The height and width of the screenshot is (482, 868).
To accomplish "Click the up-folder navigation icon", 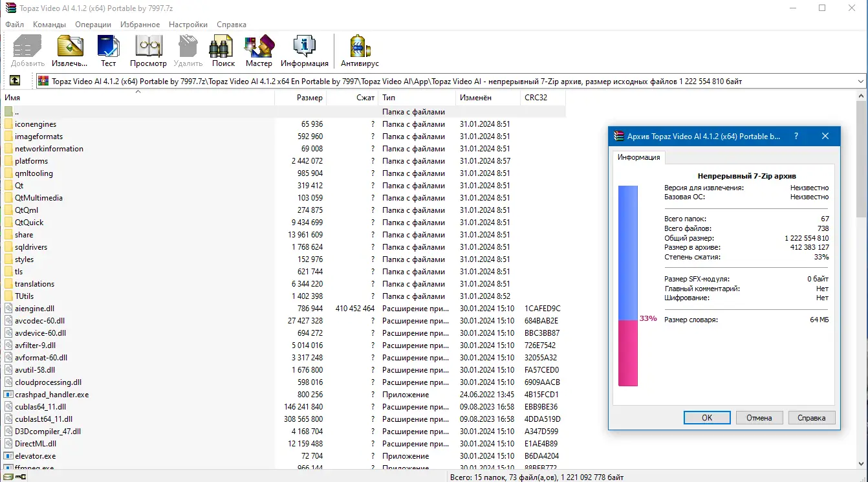I will pos(14,80).
